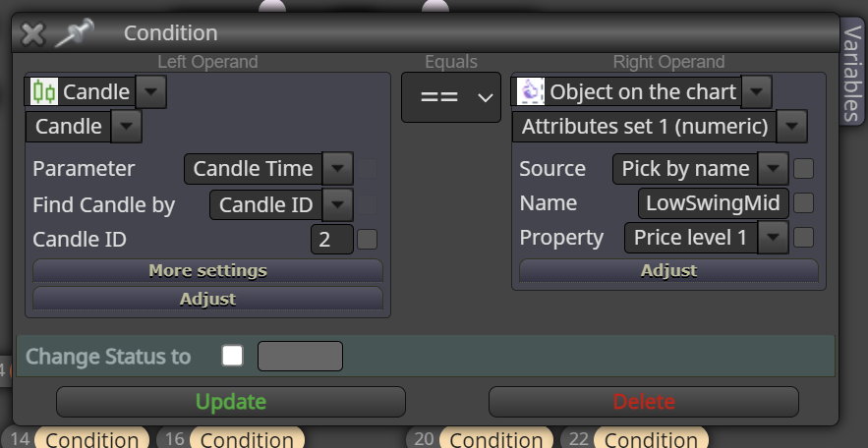Open Attributes set 1 (numeric) dropdown

(x=791, y=127)
